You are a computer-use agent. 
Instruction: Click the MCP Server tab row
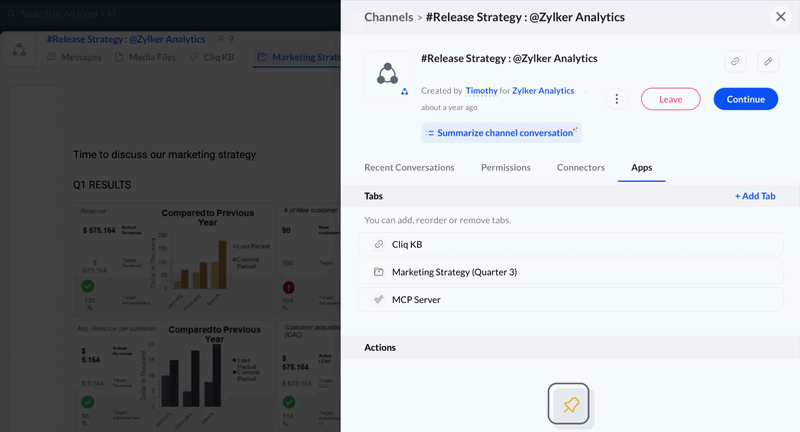point(571,299)
